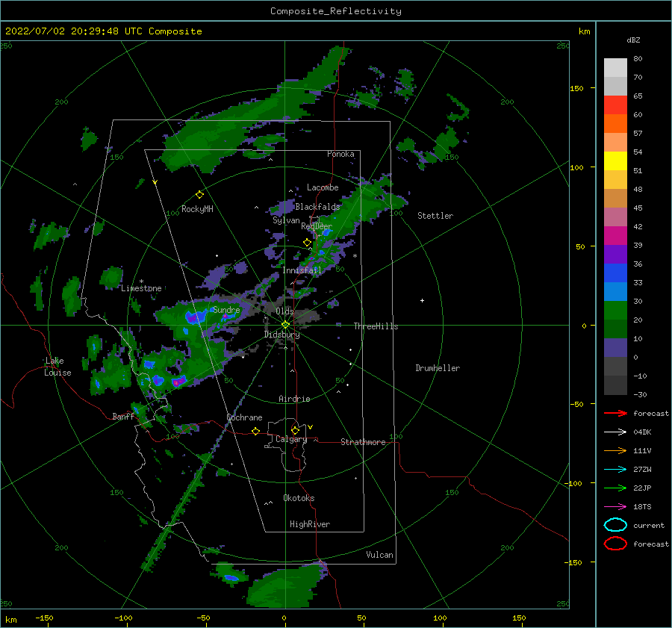
Task: Click the Stettler label
Action: click(x=435, y=216)
